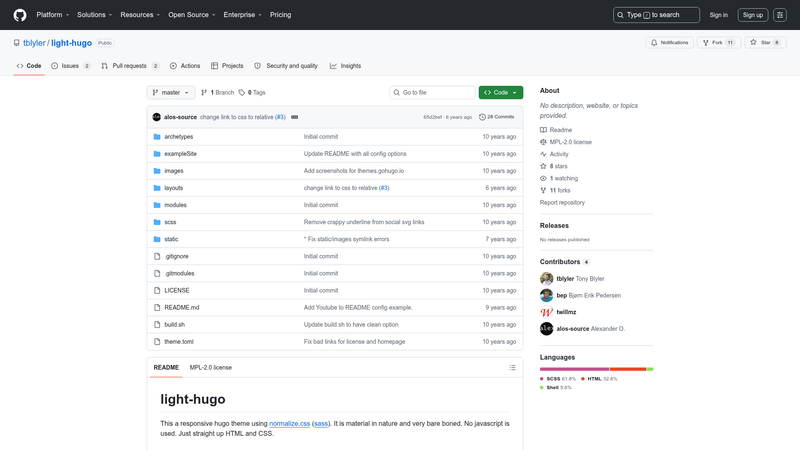The image size is (800, 450).
Task: Open the scss folder
Action: (x=170, y=222)
